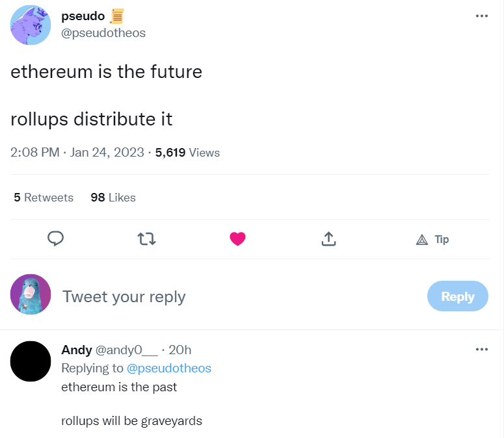Open the share tweet icon
Screen dimensions: 504x438
click(329, 239)
